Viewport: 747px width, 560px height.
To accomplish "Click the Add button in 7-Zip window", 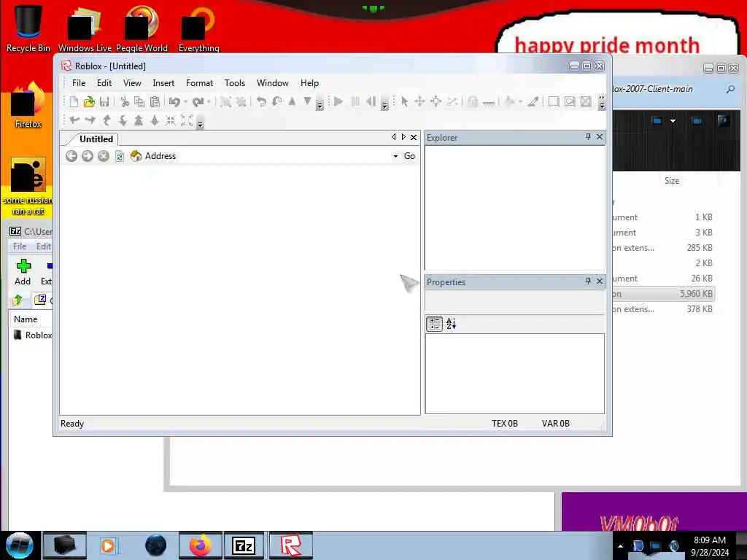I will pyautogui.click(x=23, y=273).
